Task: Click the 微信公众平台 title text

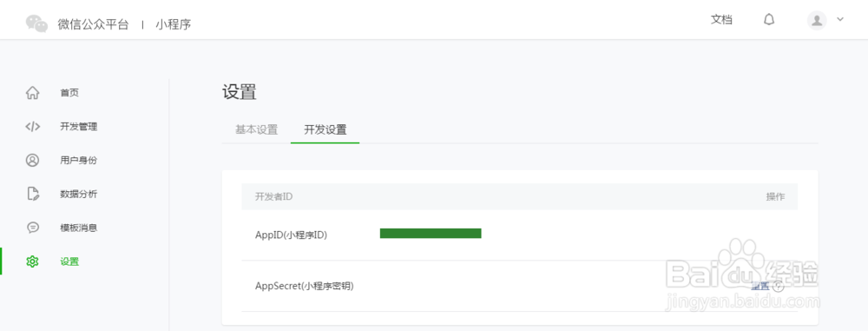Action: click(93, 24)
